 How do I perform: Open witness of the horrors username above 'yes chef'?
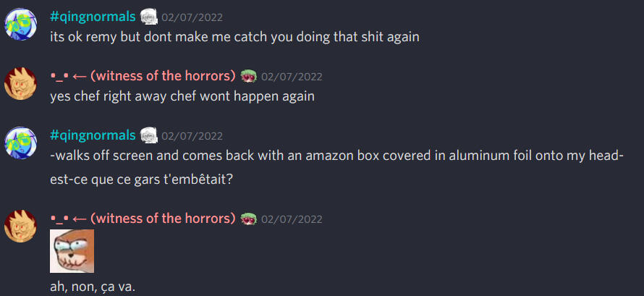(x=143, y=77)
